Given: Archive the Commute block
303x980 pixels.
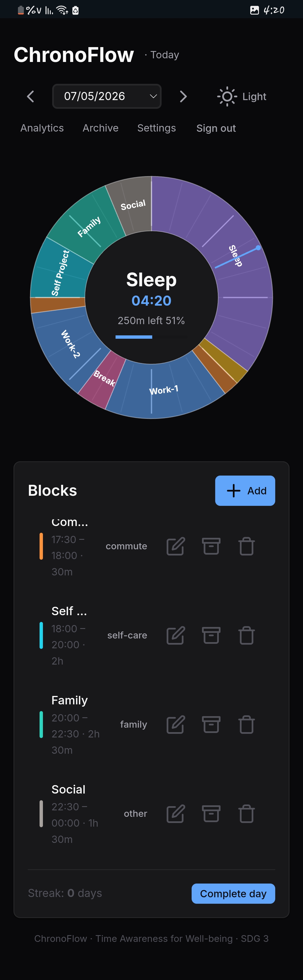Looking at the screenshot, I should point(211,546).
